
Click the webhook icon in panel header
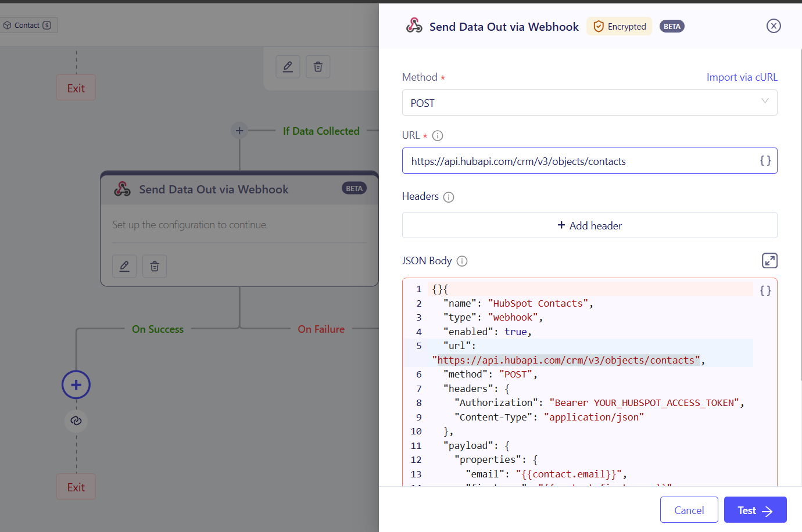[x=414, y=26]
